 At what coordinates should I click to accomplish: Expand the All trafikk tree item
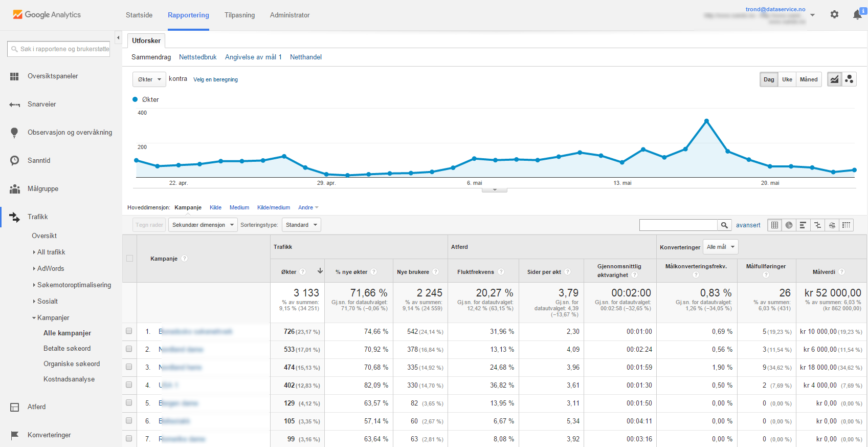point(34,252)
